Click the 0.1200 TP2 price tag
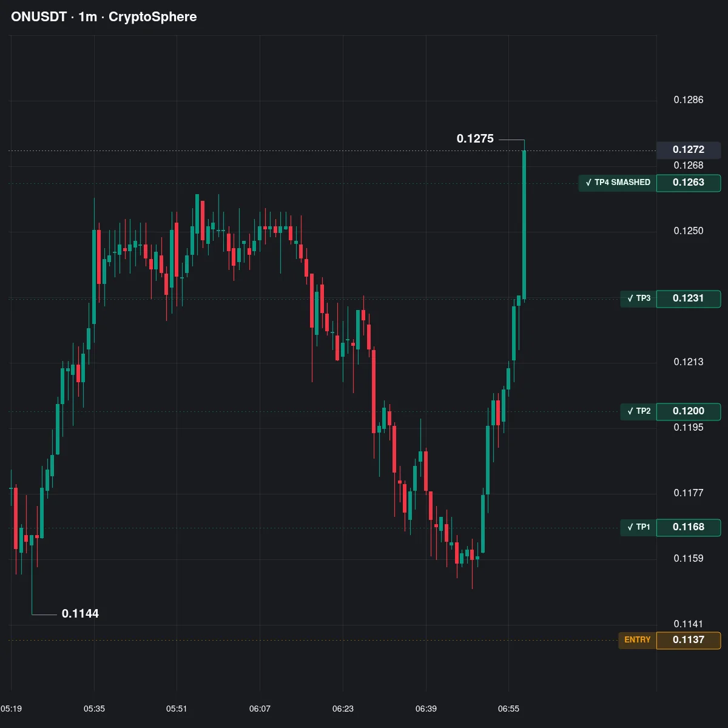This screenshot has width=728, height=728. (x=689, y=411)
